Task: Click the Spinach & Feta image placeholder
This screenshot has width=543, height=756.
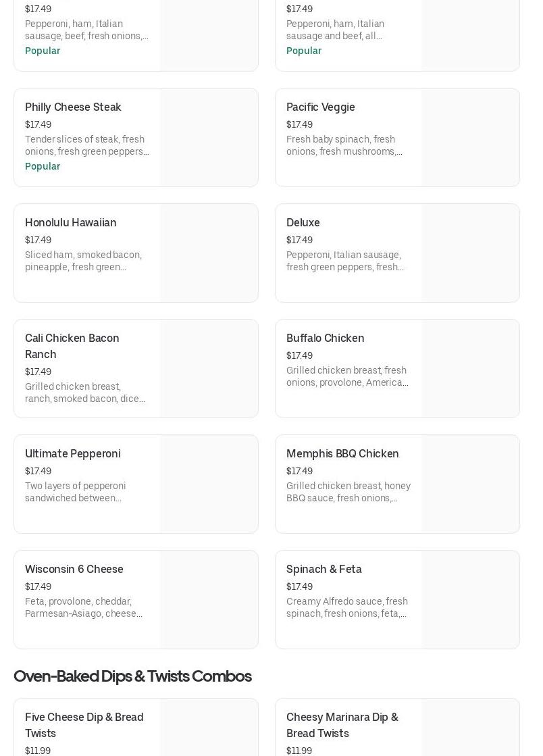Action: tap(470, 600)
